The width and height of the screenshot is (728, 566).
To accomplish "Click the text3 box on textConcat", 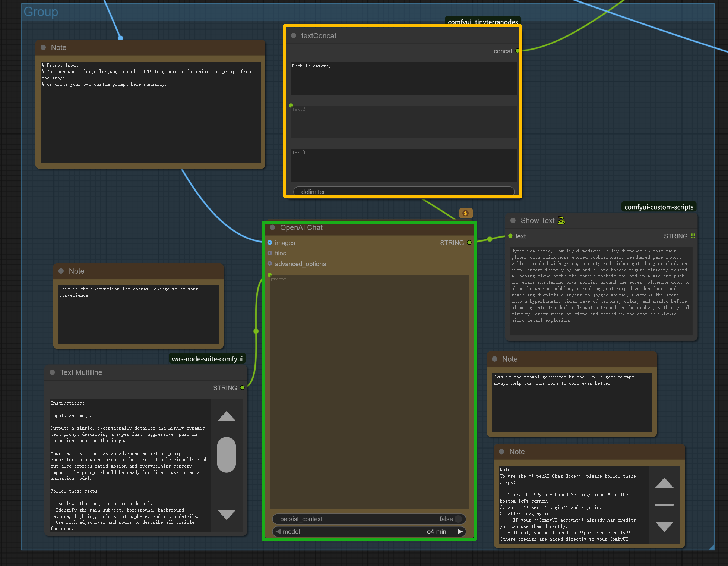I will coord(404,165).
